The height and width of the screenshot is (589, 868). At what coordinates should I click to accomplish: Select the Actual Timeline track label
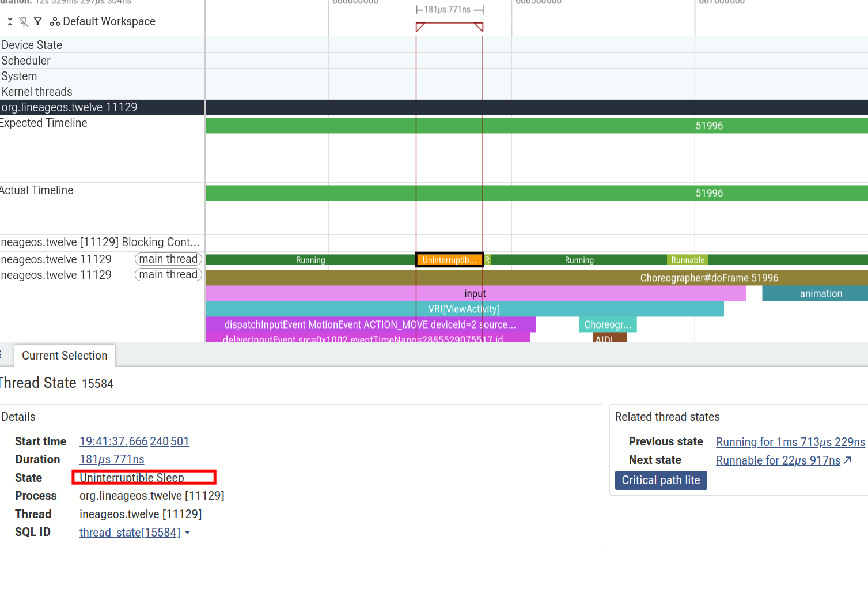pos(37,190)
